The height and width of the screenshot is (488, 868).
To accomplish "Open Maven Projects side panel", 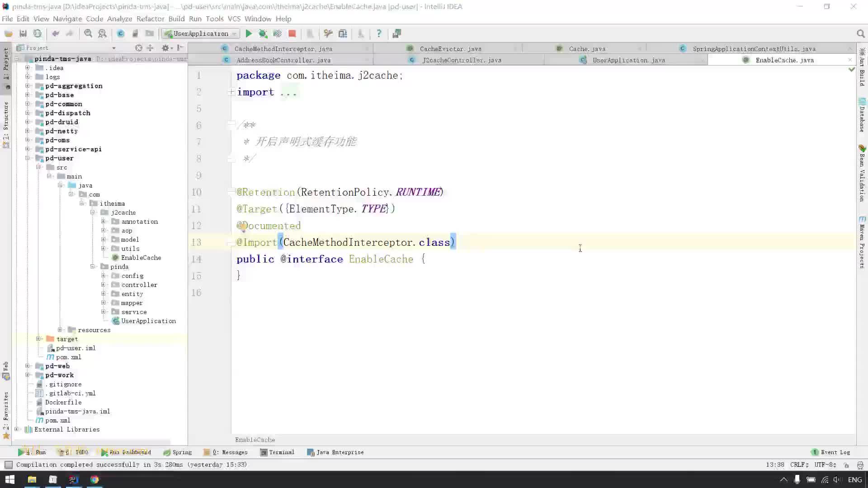I will [x=862, y=242].
